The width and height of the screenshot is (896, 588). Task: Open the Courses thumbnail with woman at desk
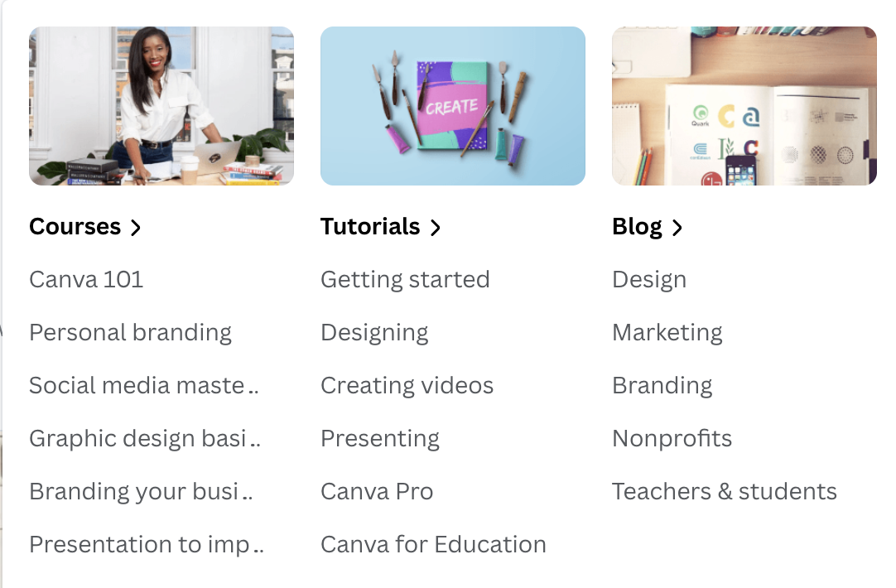[x=161, y=106]
